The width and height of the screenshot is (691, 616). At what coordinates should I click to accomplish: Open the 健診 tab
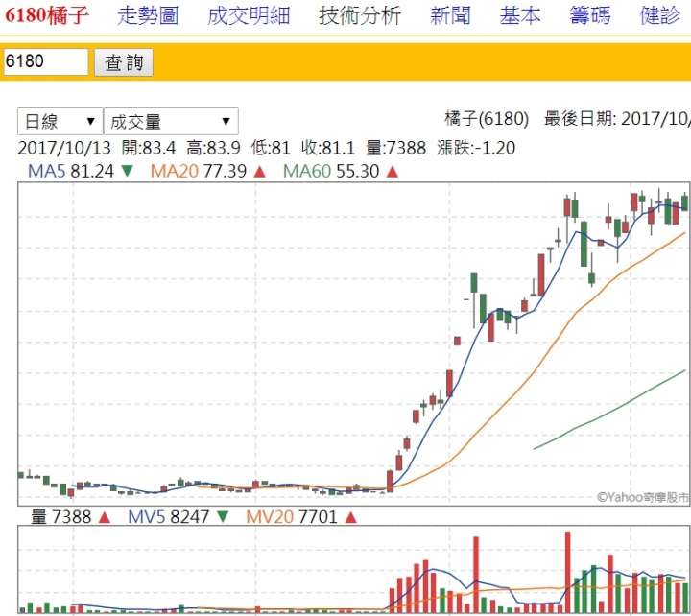(659, 15)
